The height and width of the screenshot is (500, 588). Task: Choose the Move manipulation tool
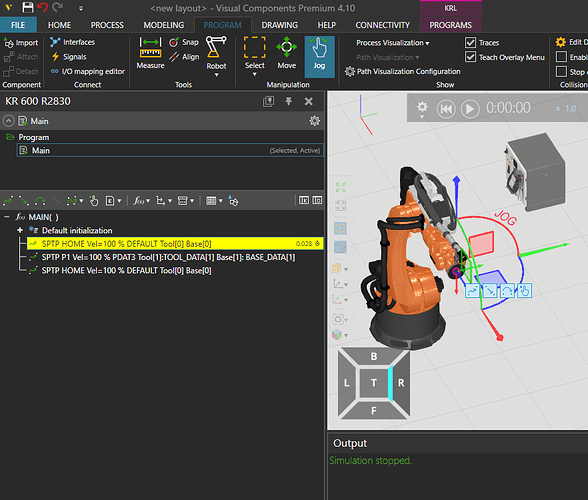coord(286,53)
